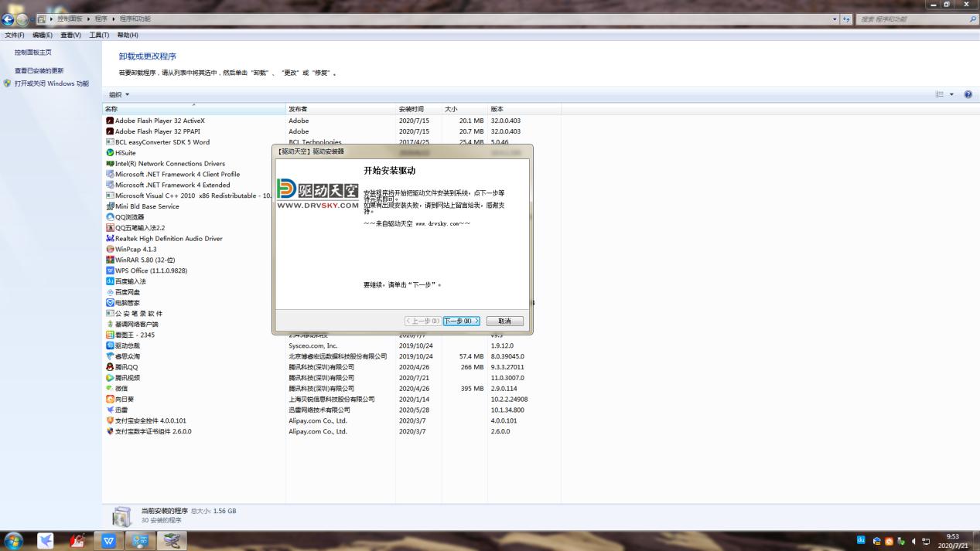Click the WinPcap 4.1.3 icon
This screenshot has height=551, width=980.
coord(110,250)
